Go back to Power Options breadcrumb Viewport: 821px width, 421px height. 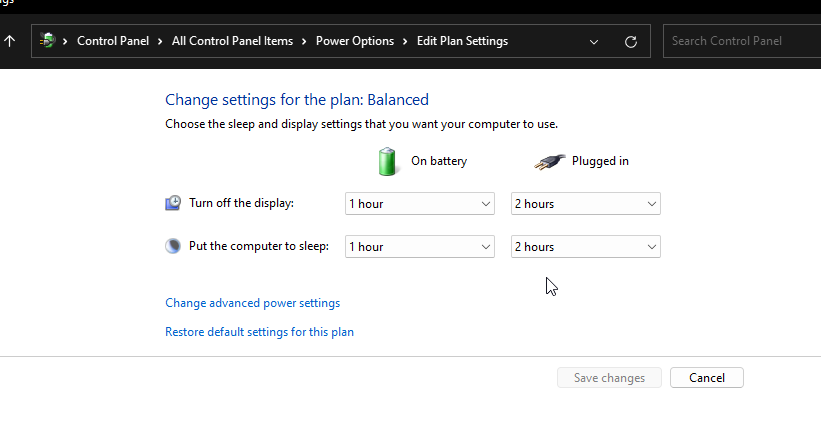(355, 41)
